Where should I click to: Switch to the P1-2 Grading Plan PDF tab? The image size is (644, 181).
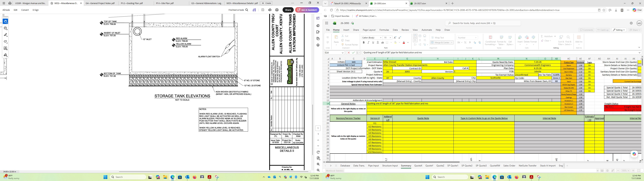click(x=132, y=3)
